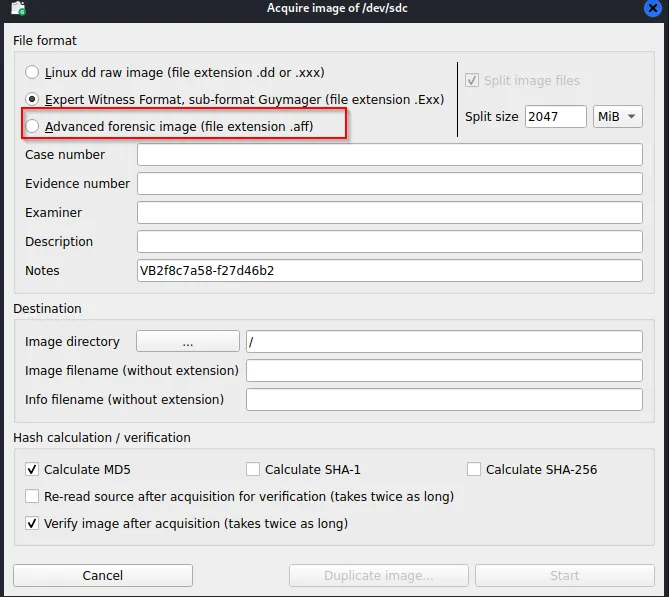Choose Advanced forensic image (.aff) format
The height and width of the screenshot is (597, 669).
click(33, 126)
